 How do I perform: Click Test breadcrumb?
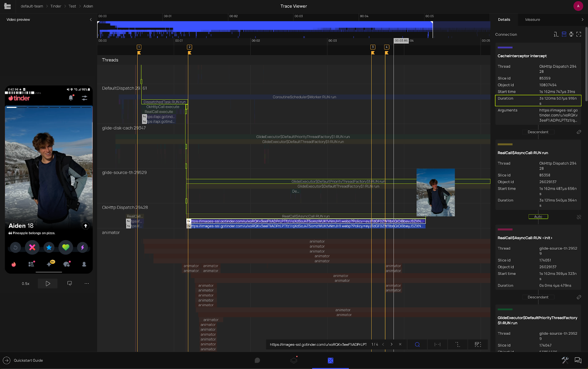tap(72, 6)
